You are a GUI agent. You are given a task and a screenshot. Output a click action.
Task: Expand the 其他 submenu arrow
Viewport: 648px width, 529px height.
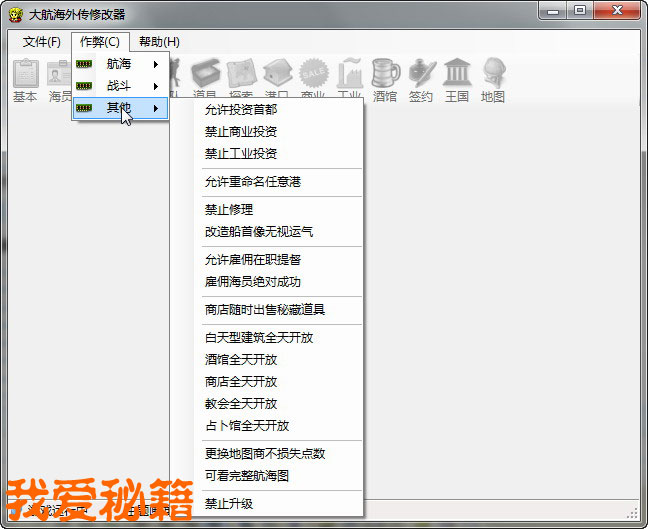tap(156, 108)
